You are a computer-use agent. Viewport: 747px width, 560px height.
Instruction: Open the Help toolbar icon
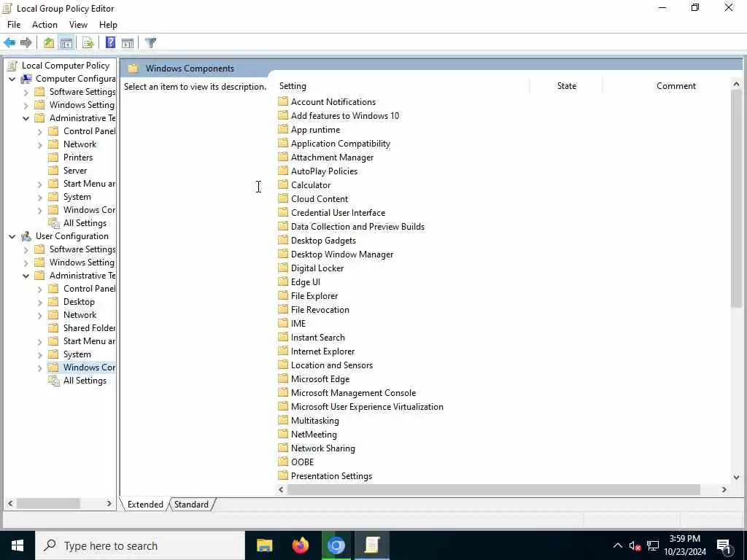point(110,43)
